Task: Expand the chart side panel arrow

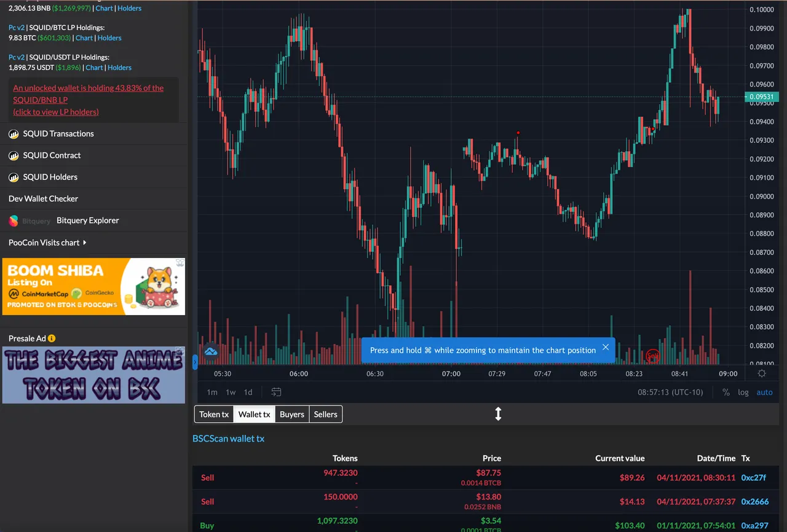Action: point(195,362)
